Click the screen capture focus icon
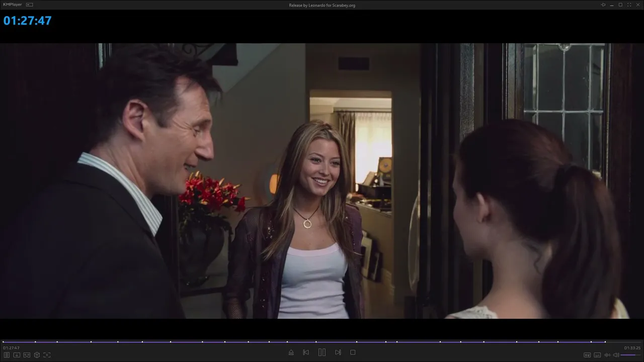644x362 pixels. (47, 355)
